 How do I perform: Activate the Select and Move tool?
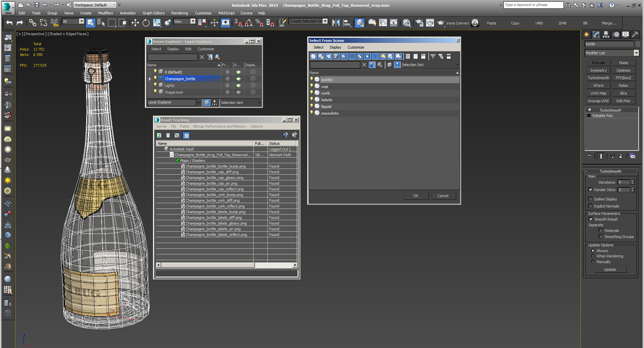tap(135, 23)
